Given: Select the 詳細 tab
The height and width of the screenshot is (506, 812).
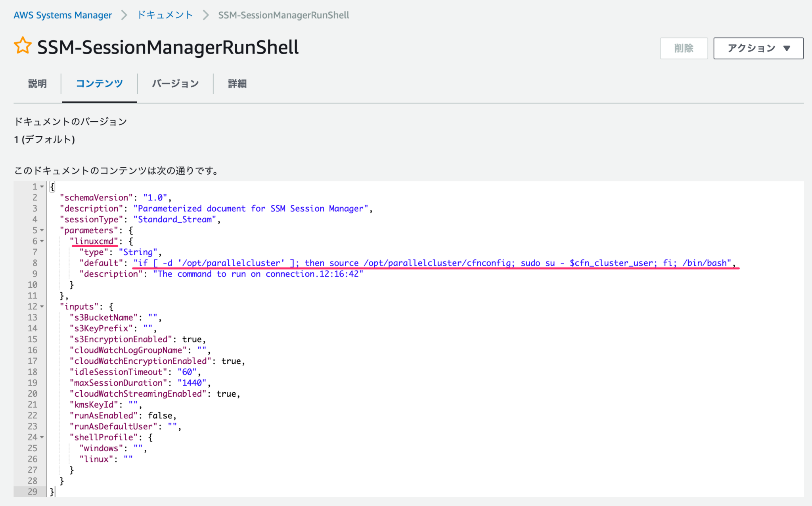Looking at the screenshot, I should tap(237, 84).
